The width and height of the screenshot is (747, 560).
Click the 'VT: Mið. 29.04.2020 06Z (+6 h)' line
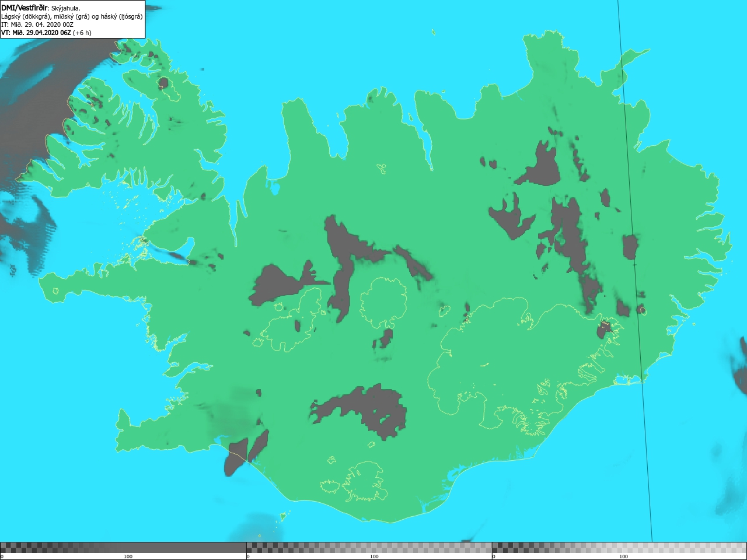(x=46, y=33)
